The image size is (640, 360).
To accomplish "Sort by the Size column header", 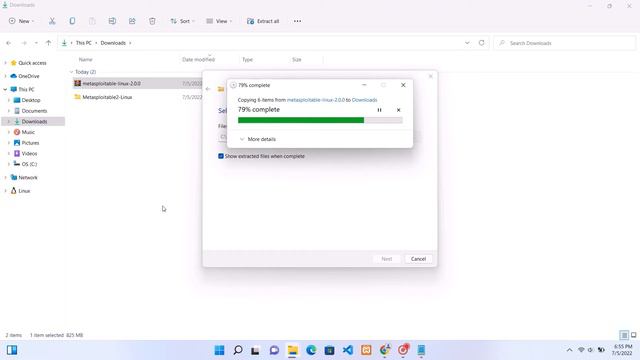I will click(x=297, y=60).
